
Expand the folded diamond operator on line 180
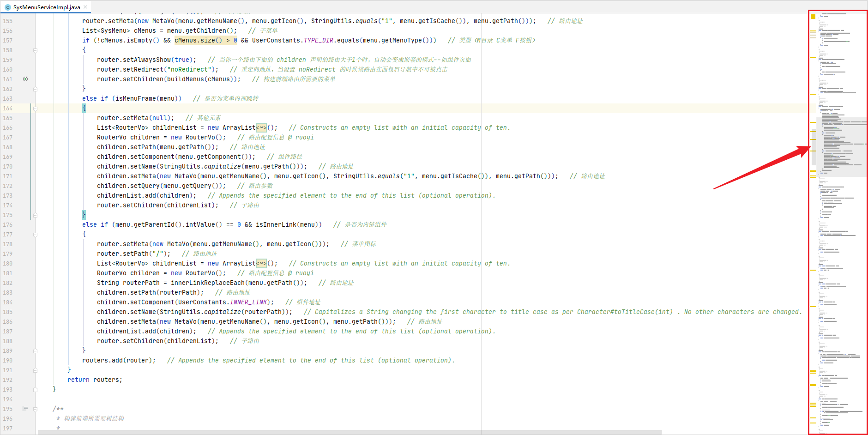[261, 263]
